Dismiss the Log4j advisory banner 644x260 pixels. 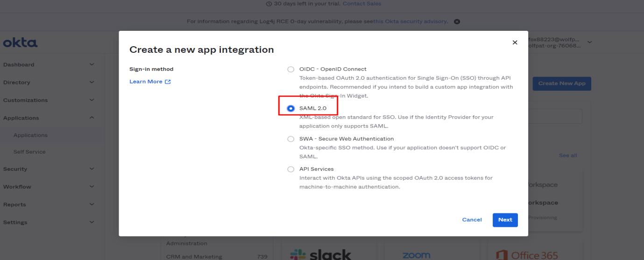click(457, 21)
